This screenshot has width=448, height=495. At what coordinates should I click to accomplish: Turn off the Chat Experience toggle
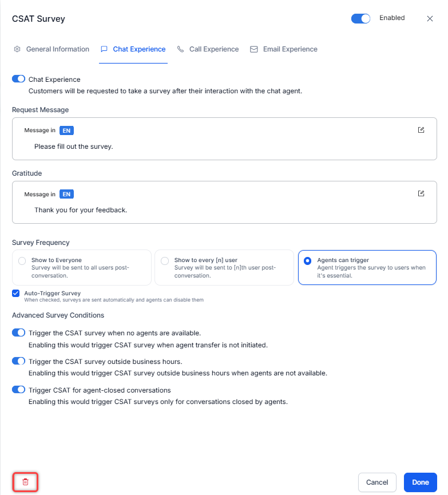(x=19, y=79)
